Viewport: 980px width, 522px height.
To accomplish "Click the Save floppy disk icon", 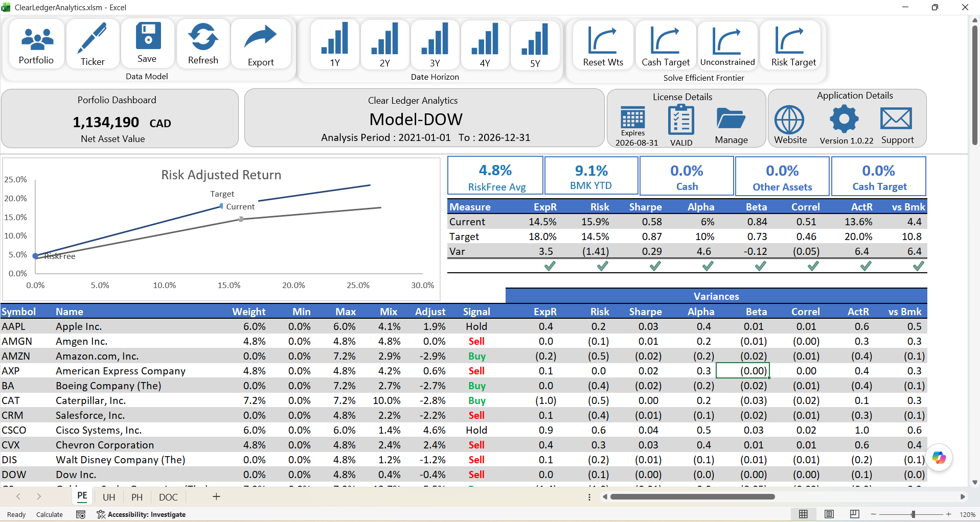I will (x=148, y=35).
